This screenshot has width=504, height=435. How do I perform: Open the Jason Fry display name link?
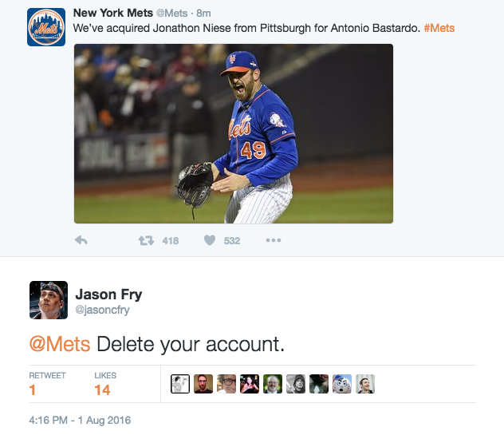point(108,295)
